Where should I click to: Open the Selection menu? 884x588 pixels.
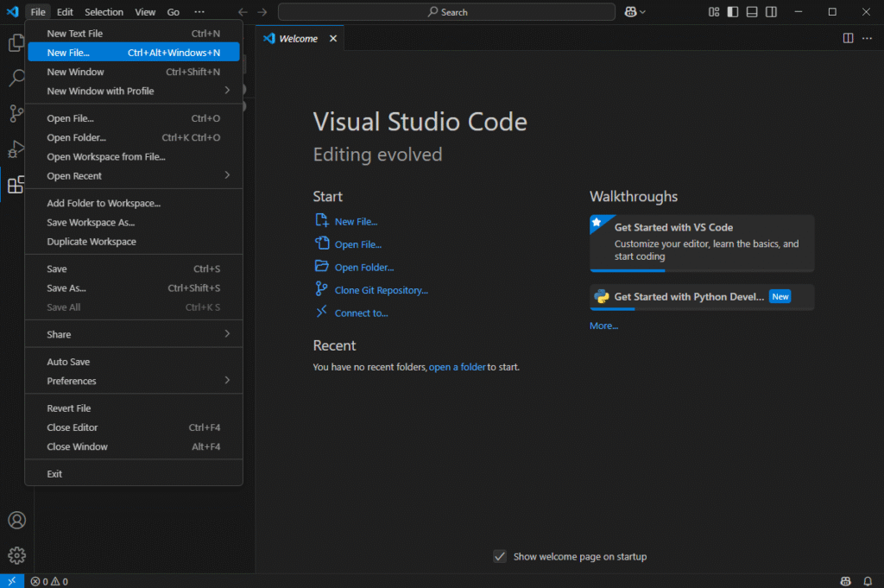click(x=104, y=12)
